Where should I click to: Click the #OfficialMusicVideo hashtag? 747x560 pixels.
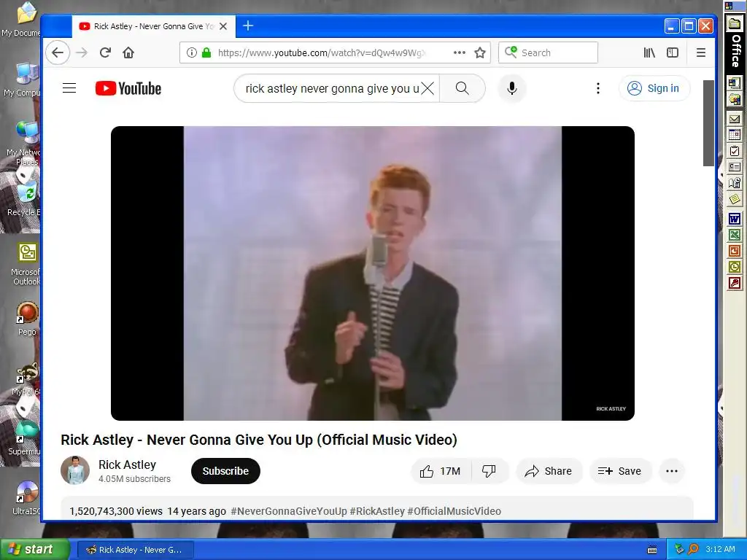pyautogui.click(x=454, y=511)
